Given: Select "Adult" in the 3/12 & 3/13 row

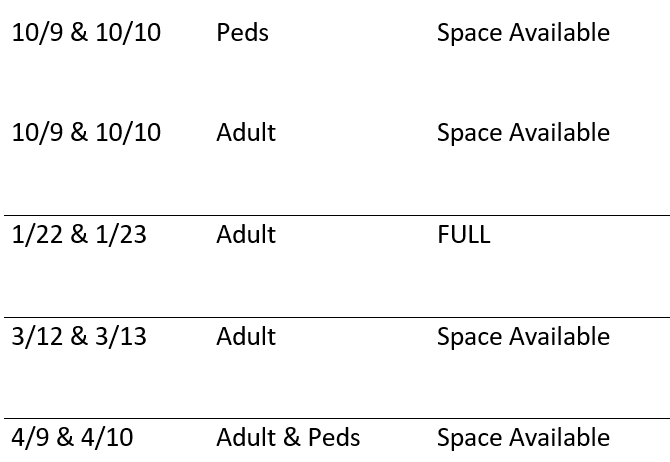Looking at the screenshot, I should pyautogui.click(x=246, y=336).
